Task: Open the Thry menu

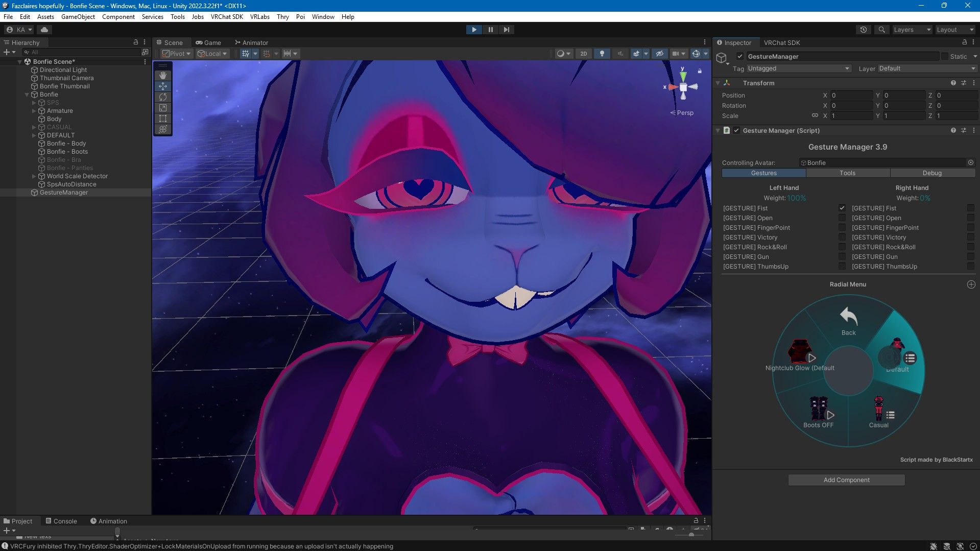Action: coord(283,17)
